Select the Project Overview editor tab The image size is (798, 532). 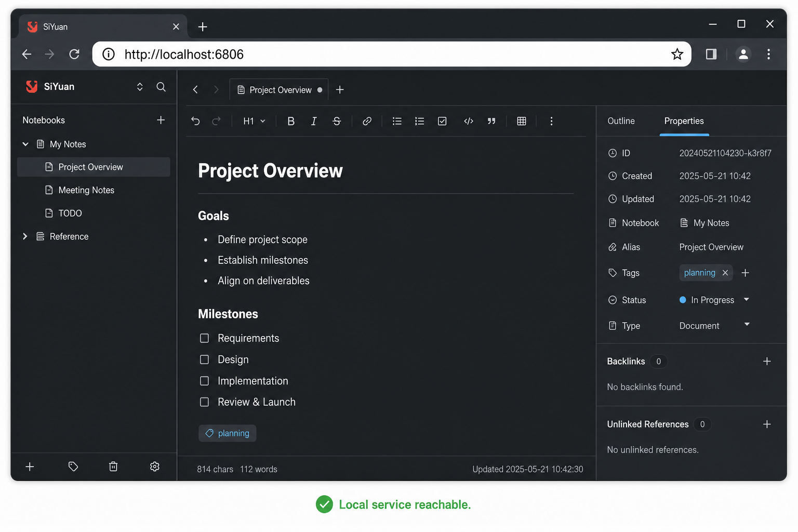[x=279, y=90]
